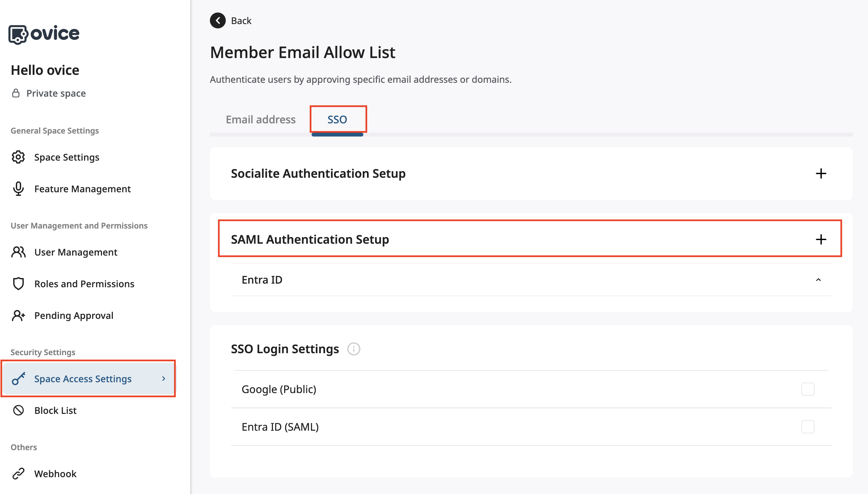The height and width of the screenshot is (494, 868).
Task: Select the SSO tab
Action: pyautogui.click(x=337, y=119)
